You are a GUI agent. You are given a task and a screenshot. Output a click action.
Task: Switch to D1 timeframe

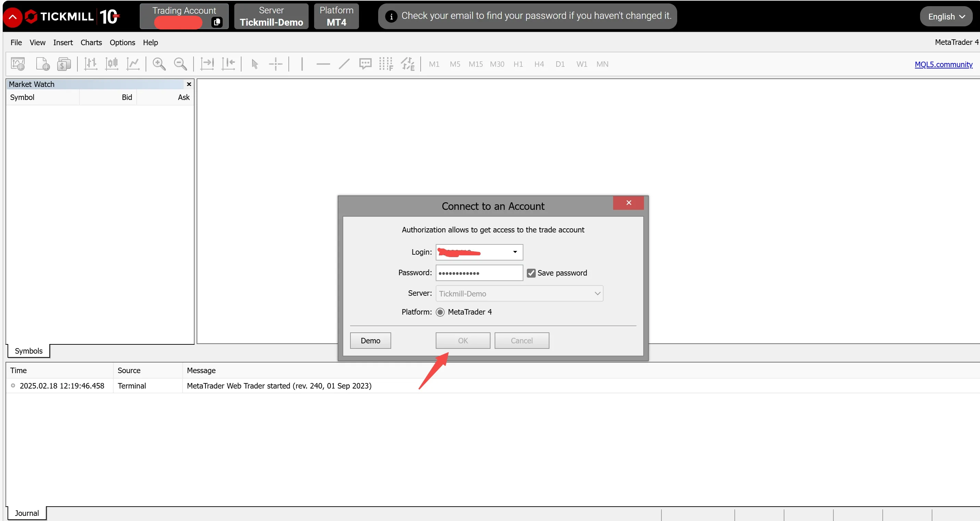click(560, 64)
